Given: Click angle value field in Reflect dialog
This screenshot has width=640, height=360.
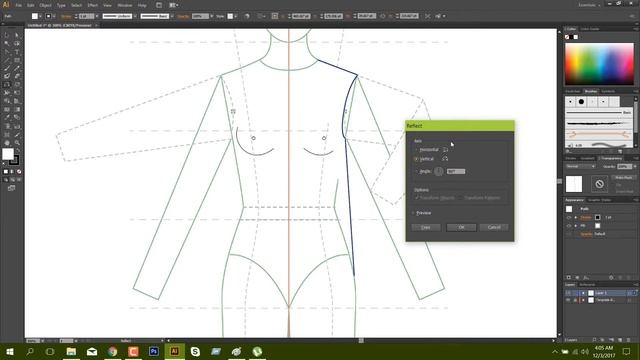Looking at the screenshot, I should 456,171.
